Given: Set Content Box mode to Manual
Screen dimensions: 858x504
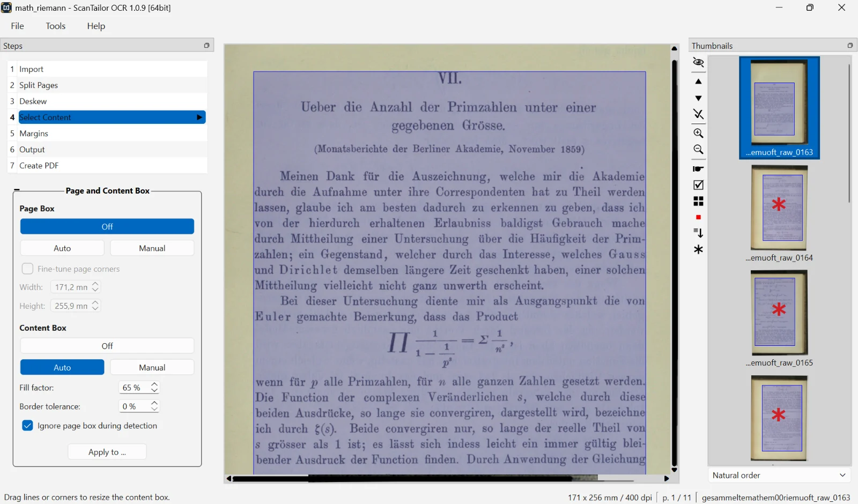Looking at the screenshot, I should 152,367.
